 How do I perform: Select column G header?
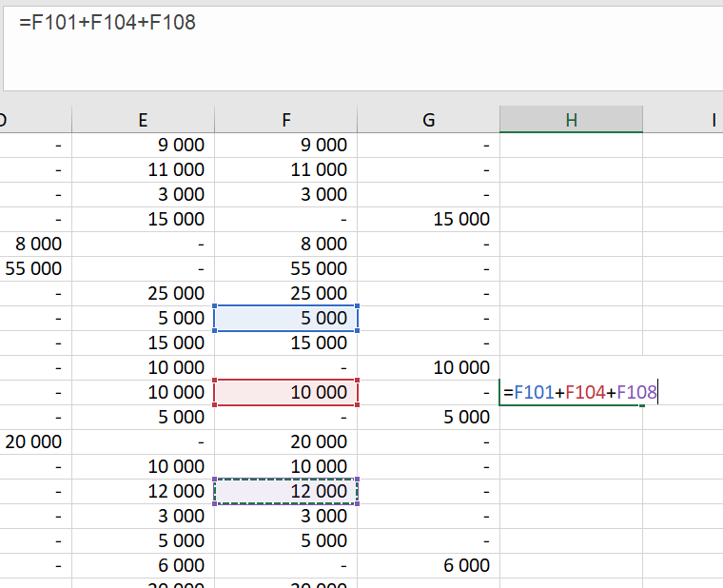point(428,120)
